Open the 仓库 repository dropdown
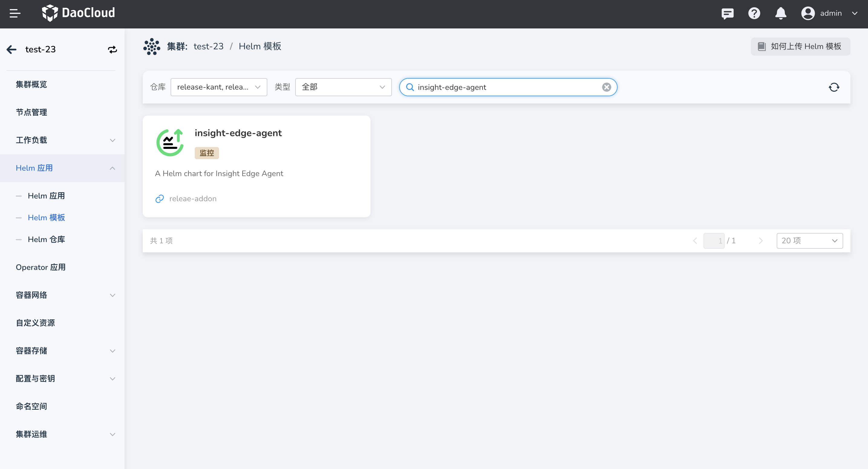This screenshot has height=469, width=868. click(x=219, y=87)
